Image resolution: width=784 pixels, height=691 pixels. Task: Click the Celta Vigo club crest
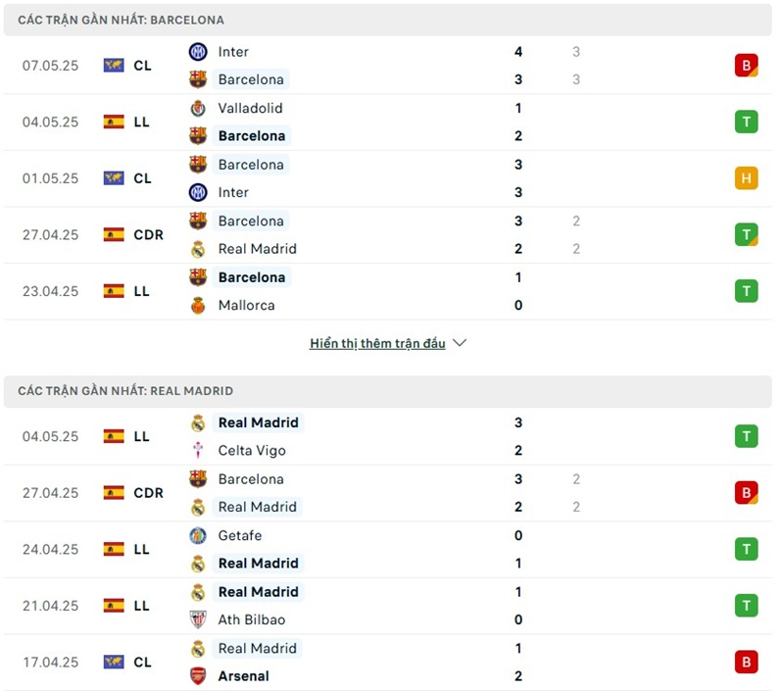point(198,451)
